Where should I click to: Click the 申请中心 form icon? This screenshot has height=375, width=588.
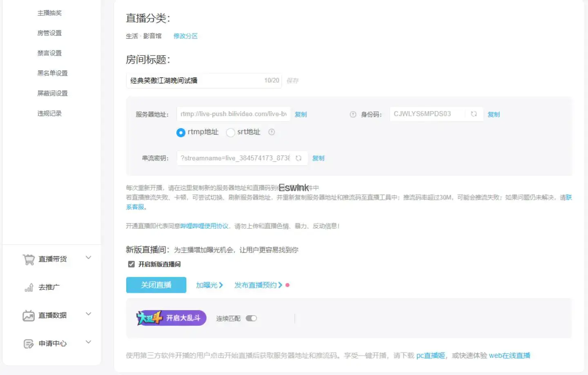29,344
